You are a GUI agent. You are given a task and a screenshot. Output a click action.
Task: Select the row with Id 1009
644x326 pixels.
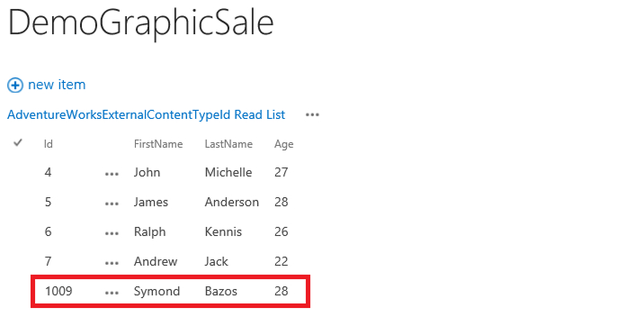click(171, 292)
